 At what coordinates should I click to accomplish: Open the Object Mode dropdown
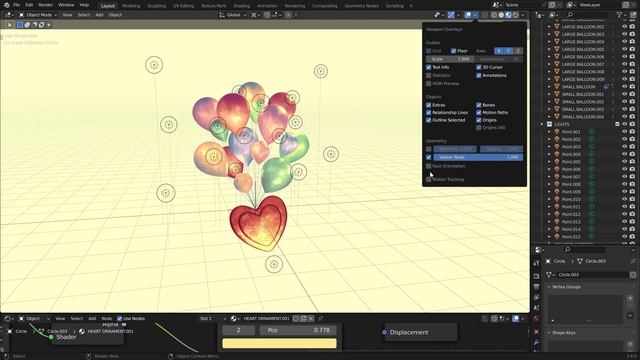point(38,15)
